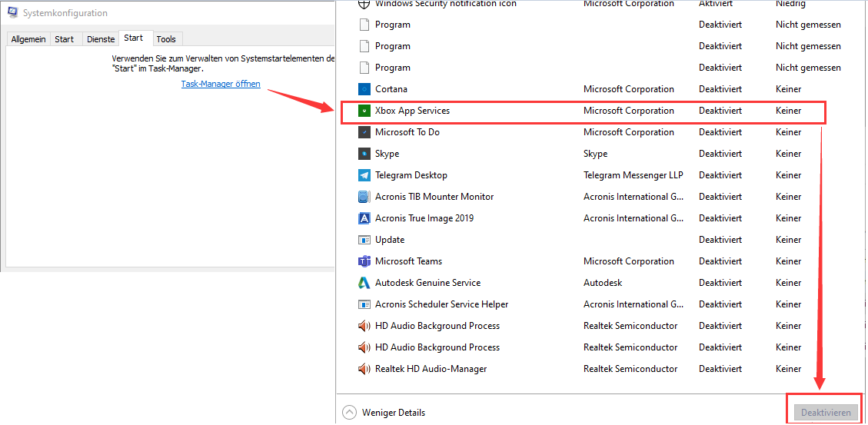Collapse view with Weniger Details chevron
The width and height of the screenshot is (868, 425).
pyautogui.click(x=349, y=412)
